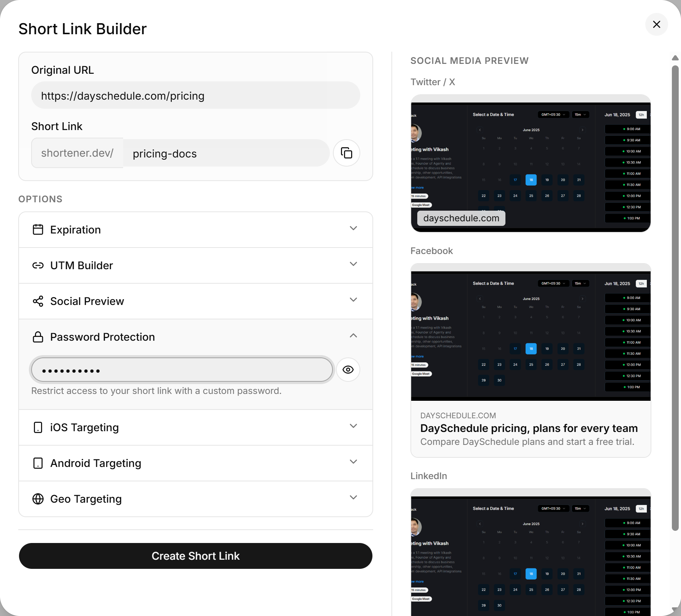The width and height of the screenshot is (681, 616).
Task: Copy the short link to clipboard
Action: (x=347, y=153)
